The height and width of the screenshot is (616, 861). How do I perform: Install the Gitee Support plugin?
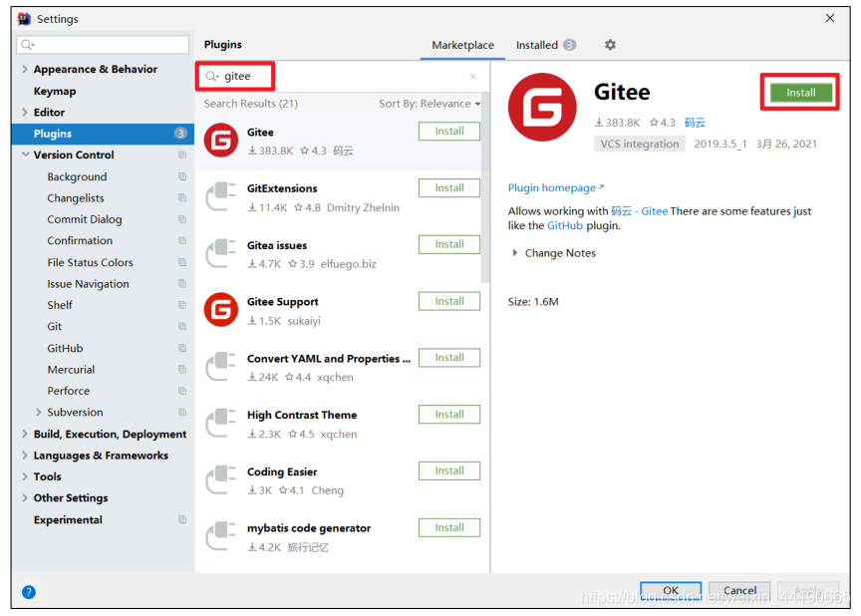(x=449, y=301)
